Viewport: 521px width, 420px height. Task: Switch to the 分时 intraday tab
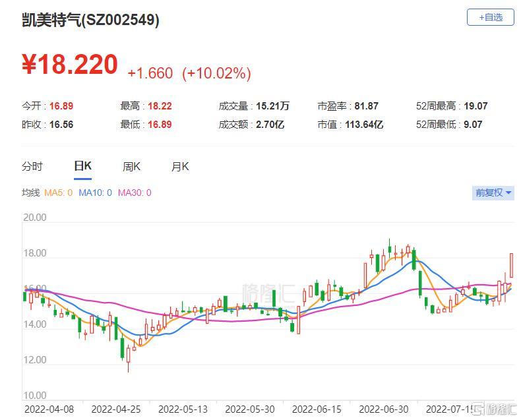pyautogui.click(x=32, y=166)
